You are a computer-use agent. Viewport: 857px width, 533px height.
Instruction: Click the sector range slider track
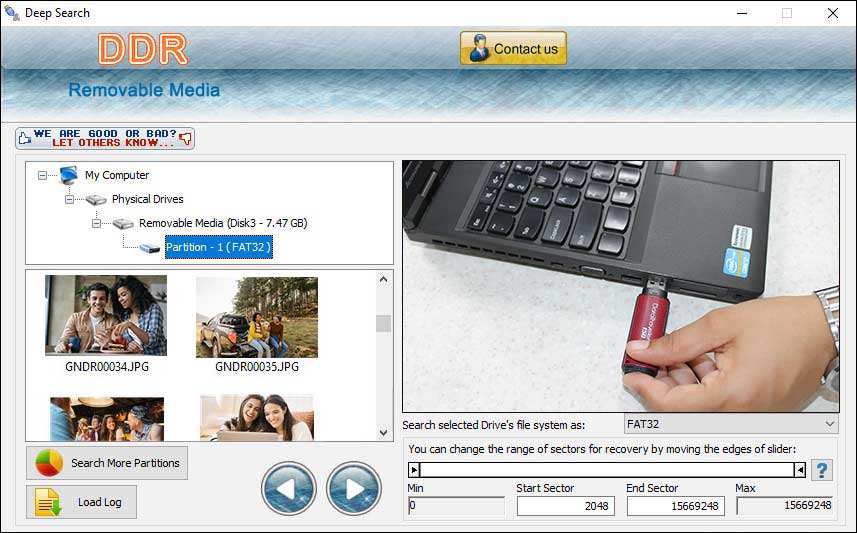(x=607, y=470)
